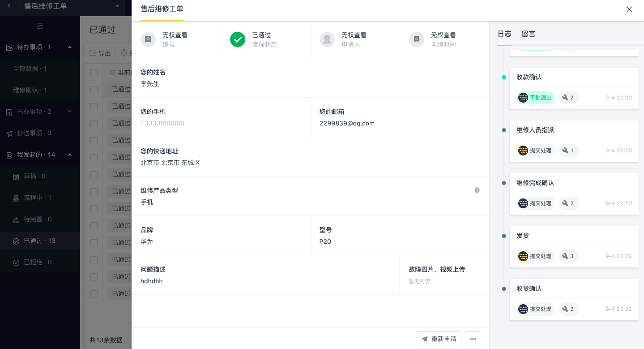Click the paper plane icon in 重新申请

(425, 339)
